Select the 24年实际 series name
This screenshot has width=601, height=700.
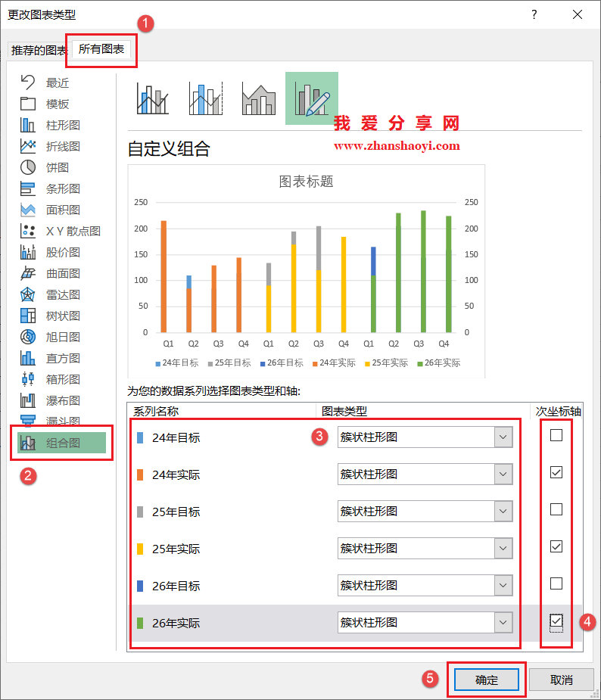176,475
